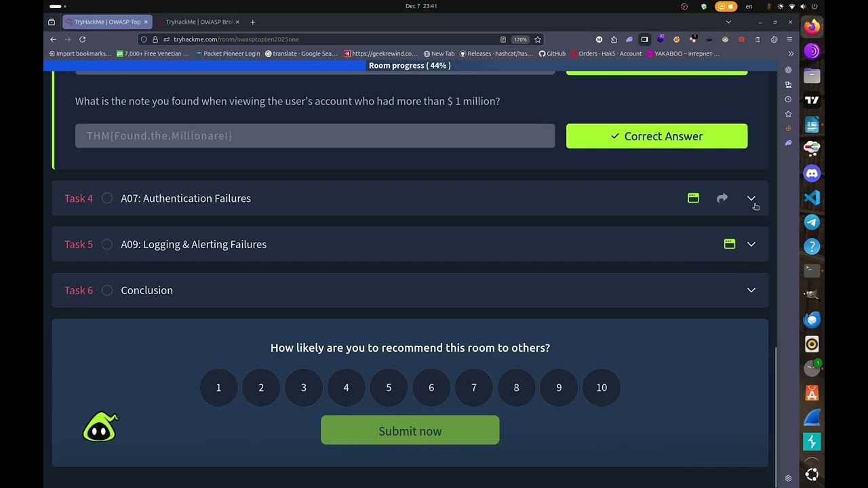
Task: Select rating 10 for the room
Action: point(601,388)
